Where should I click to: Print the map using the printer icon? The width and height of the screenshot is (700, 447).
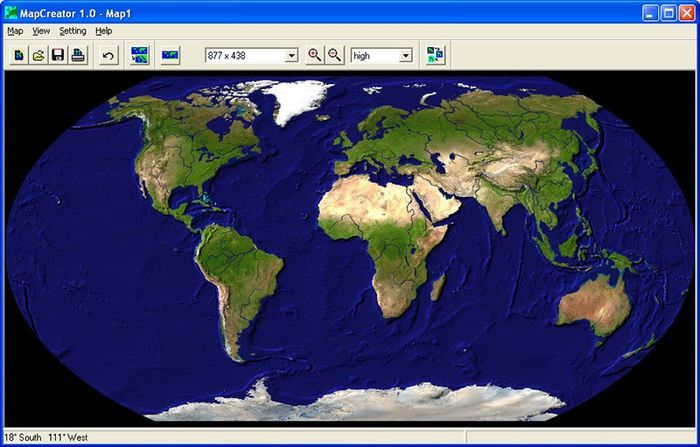78,55
